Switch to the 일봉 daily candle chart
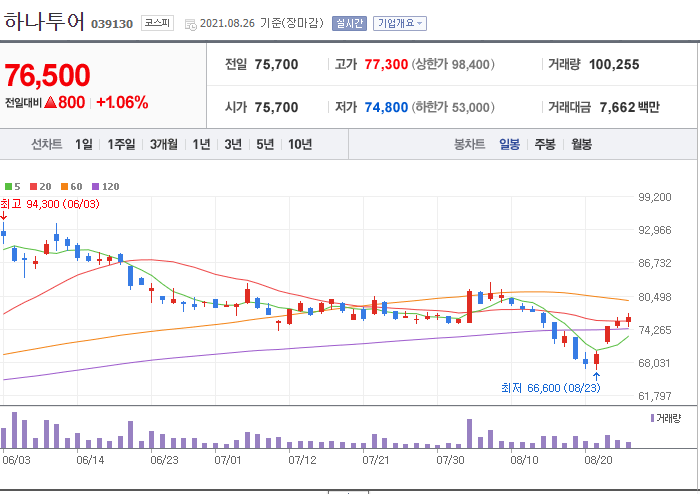The image size is (700, 494). pyautogui.click(x=509, y=144)
